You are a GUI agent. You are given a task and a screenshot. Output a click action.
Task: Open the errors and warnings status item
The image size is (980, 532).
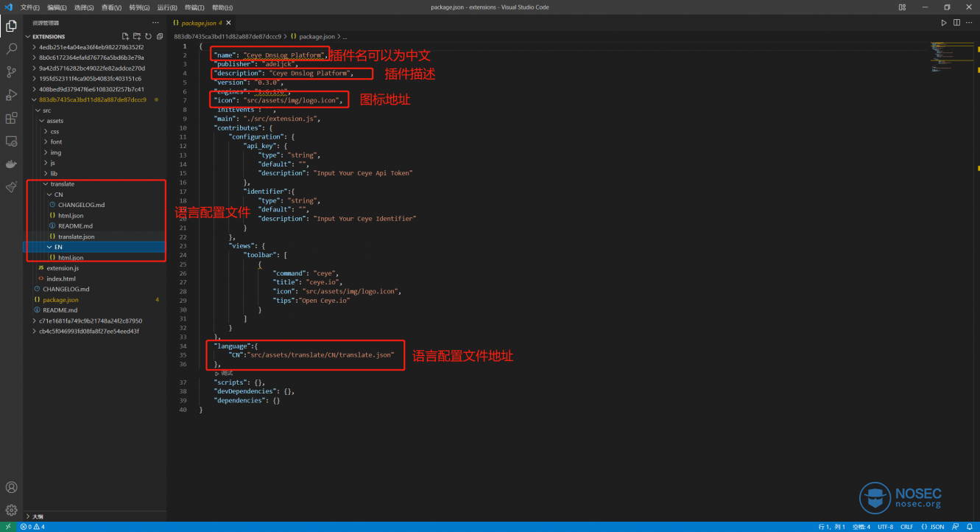(x=33, y=527)
